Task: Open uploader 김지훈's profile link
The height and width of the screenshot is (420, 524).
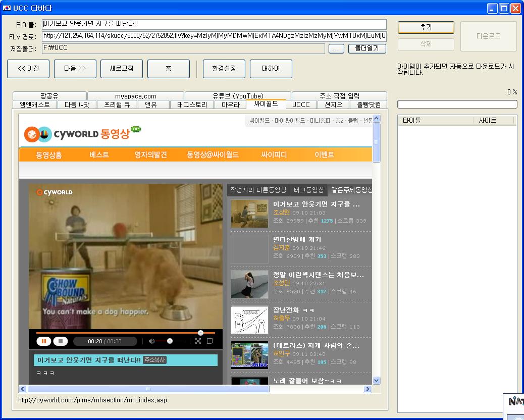Action: (x=281, y=247)
